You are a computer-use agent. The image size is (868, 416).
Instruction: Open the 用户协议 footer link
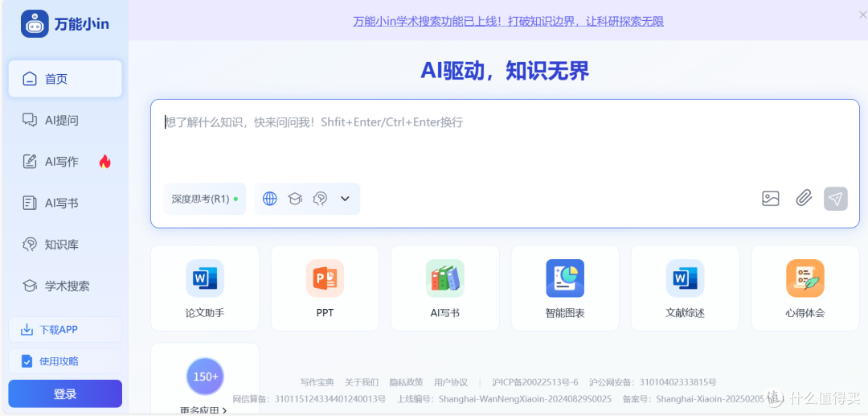[x=451, y=382]
